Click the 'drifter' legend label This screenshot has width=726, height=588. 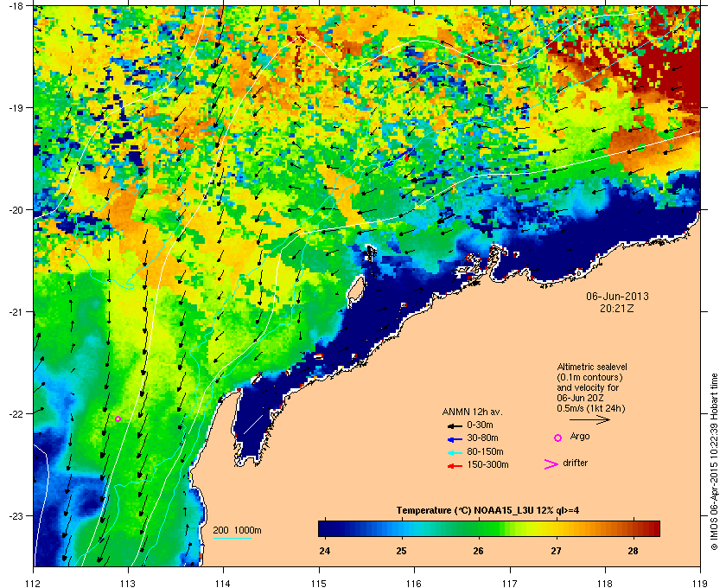tap(575, 463)
